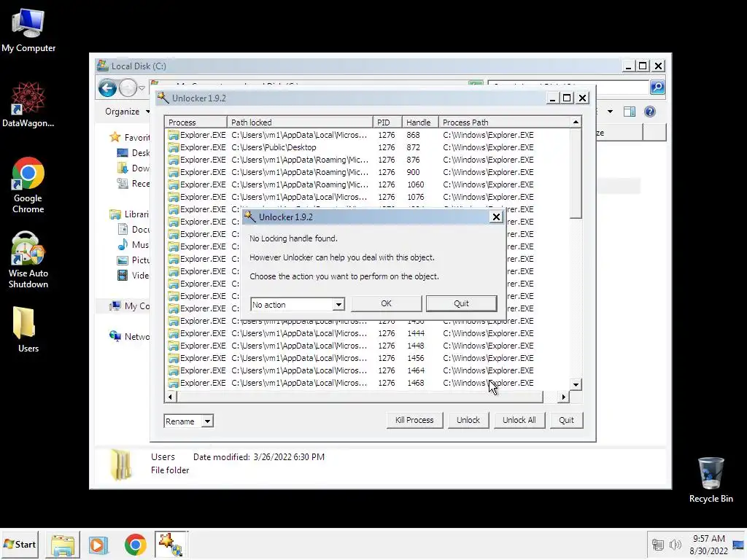
Task: Click the Unlock button
Action: (468, 420)
